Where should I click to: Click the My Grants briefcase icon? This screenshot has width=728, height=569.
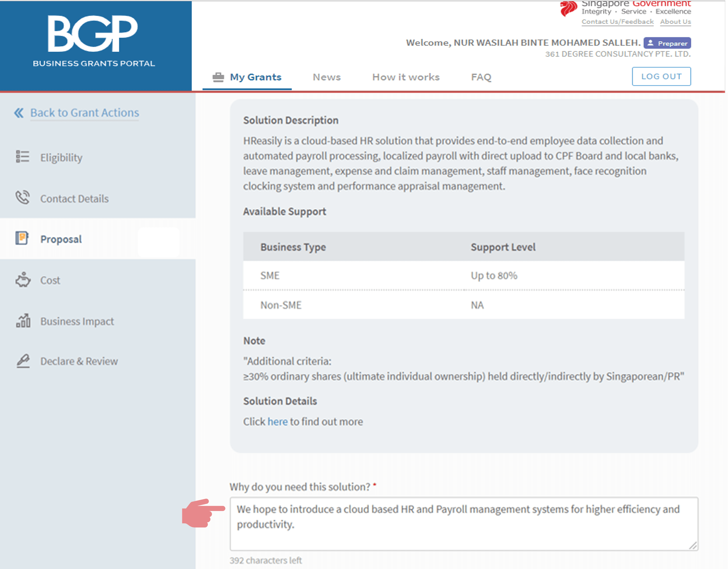pyautogui.click(x=218, y=77)
